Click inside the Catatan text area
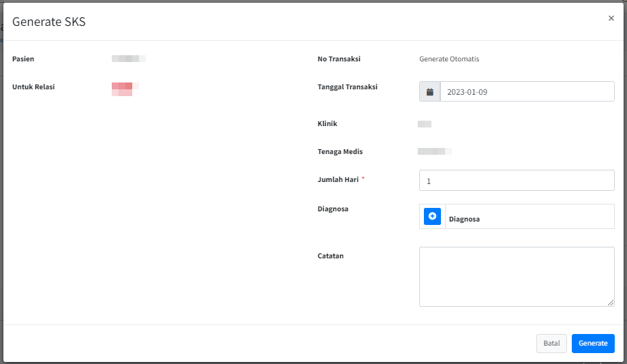Image resolution: width=627 pixels, height=364 pixels. coord(517,276)
